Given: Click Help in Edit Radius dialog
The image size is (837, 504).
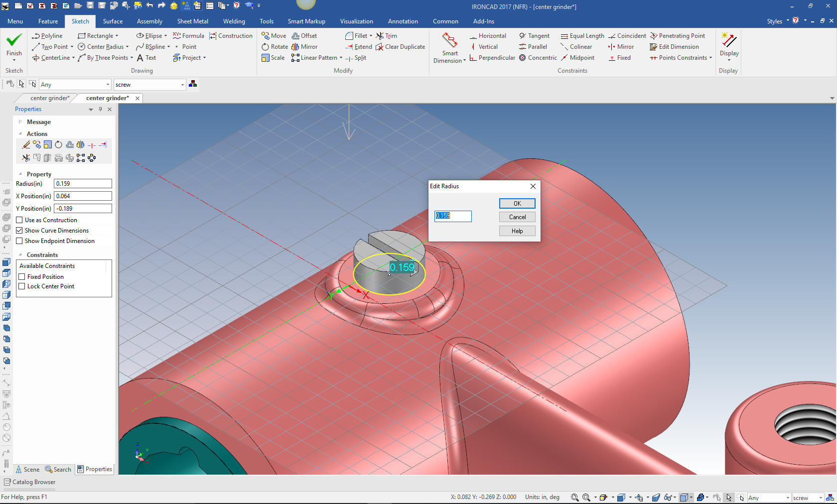Looking at the screenshot, I should [517, 231].
